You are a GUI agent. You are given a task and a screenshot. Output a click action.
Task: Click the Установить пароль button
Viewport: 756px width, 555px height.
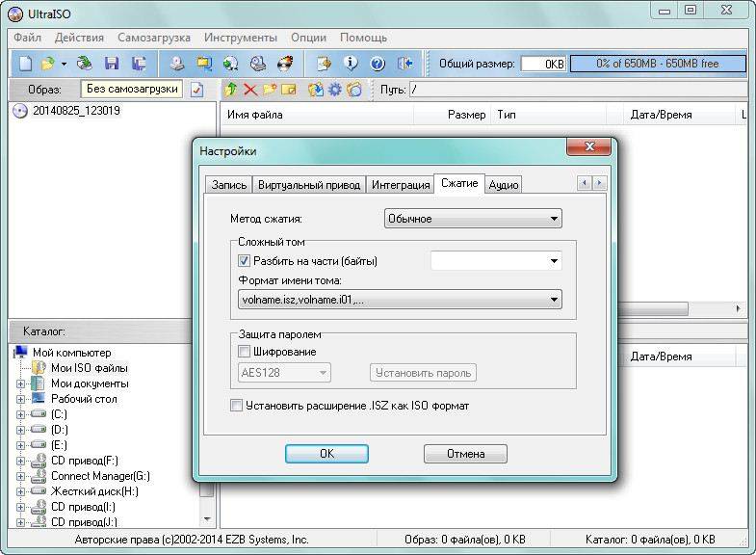(424, 373)
